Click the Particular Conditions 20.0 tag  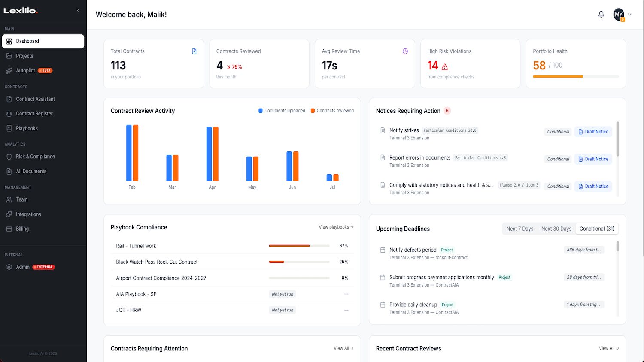[450, 130]
